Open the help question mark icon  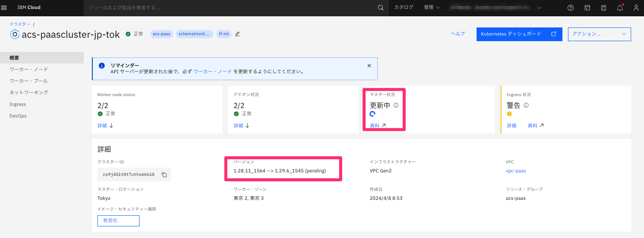point(571,8)
